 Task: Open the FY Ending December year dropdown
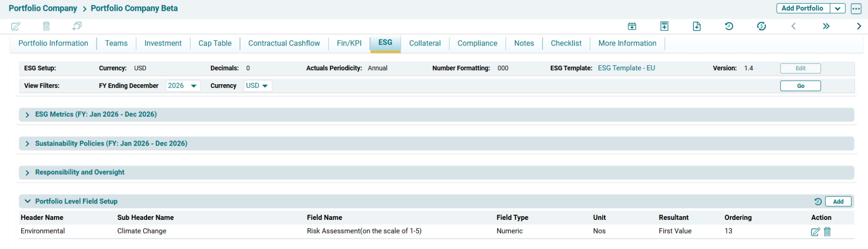[183, 86]
